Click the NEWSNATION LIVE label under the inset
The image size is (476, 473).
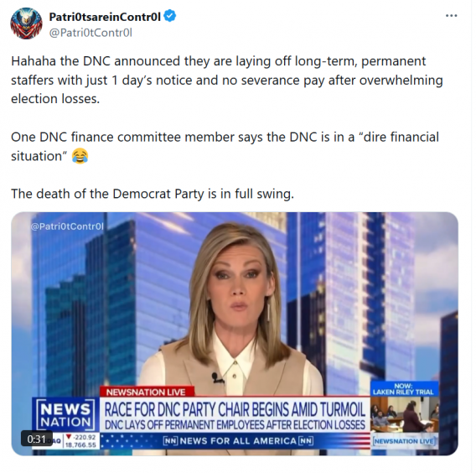[x=404, y=441]
